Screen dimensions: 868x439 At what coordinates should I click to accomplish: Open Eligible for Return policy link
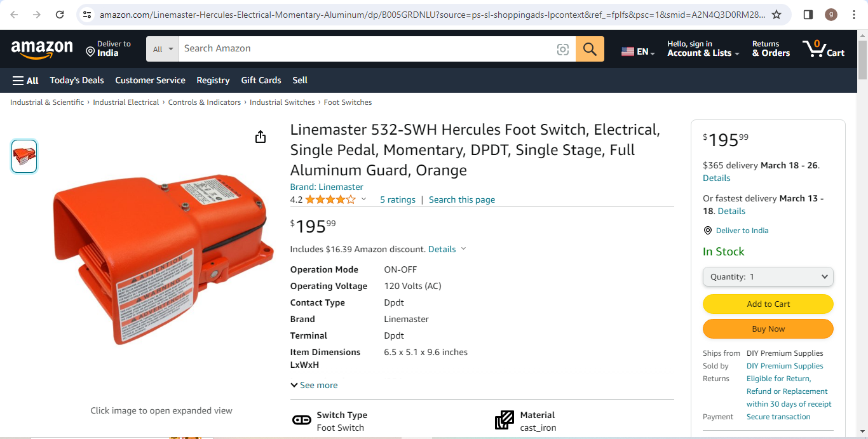click(x=789, y=391)
